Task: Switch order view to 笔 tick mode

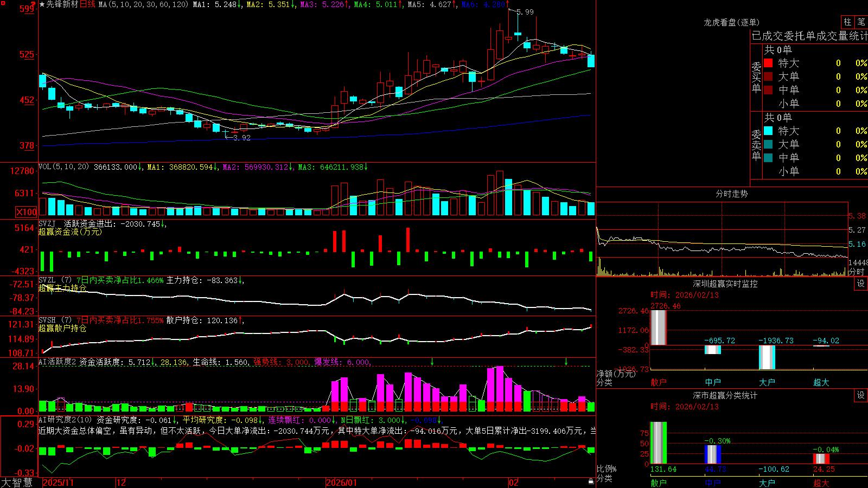Action: 861,22
